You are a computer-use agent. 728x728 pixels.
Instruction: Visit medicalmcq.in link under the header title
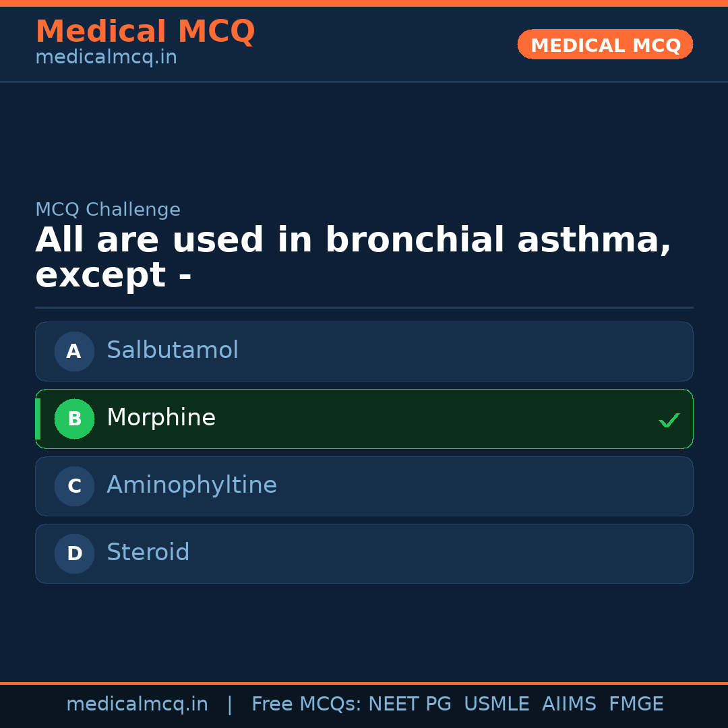point(106,57)
